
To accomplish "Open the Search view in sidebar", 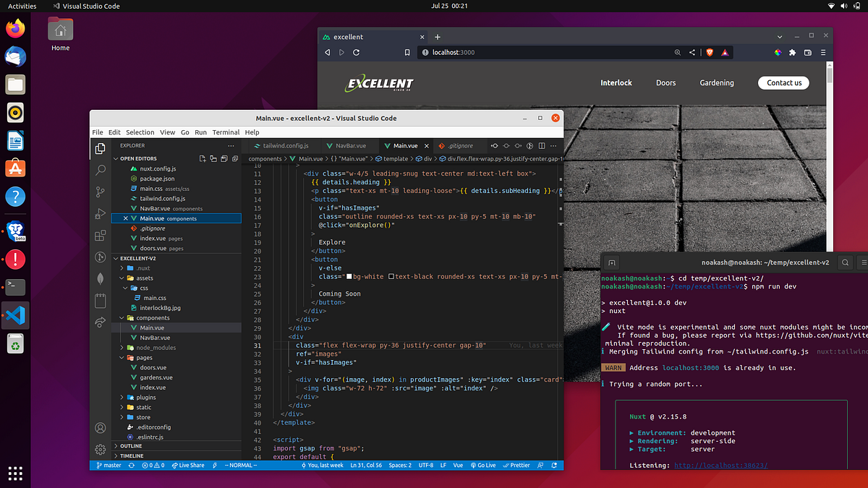I will click(100, 171).
